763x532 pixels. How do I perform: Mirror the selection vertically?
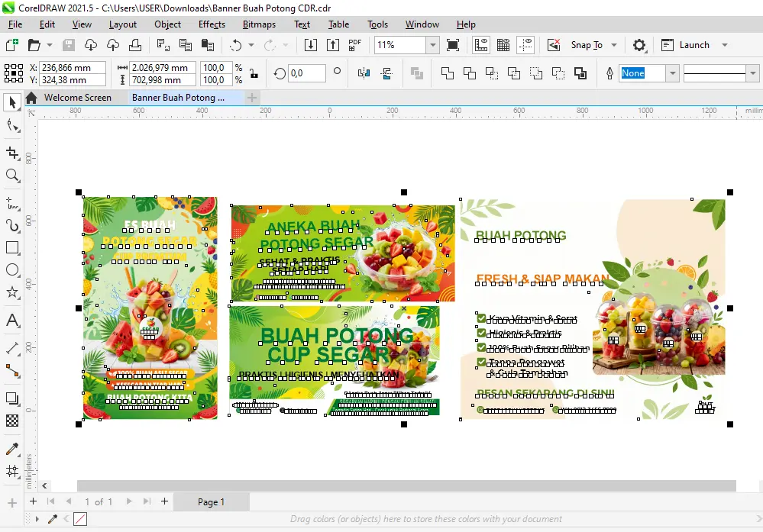click(387, 73)
